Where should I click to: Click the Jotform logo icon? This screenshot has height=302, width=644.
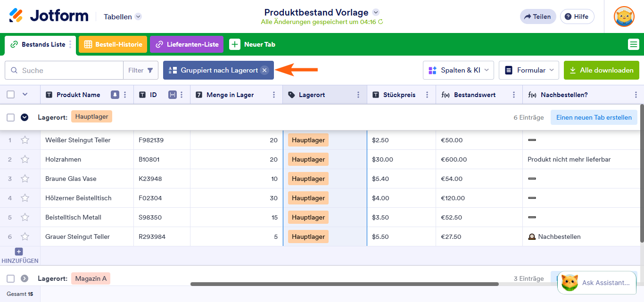(x=16, y=16)
